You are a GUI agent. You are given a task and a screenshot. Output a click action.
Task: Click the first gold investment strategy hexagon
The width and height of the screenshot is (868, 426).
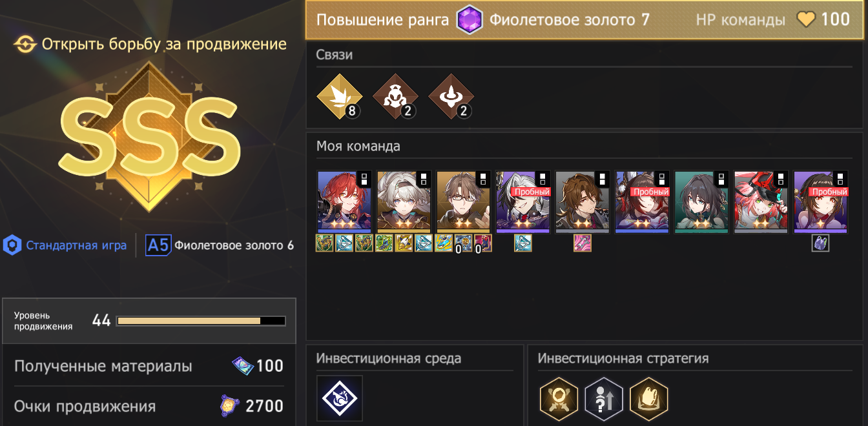(x=559, y=398)
